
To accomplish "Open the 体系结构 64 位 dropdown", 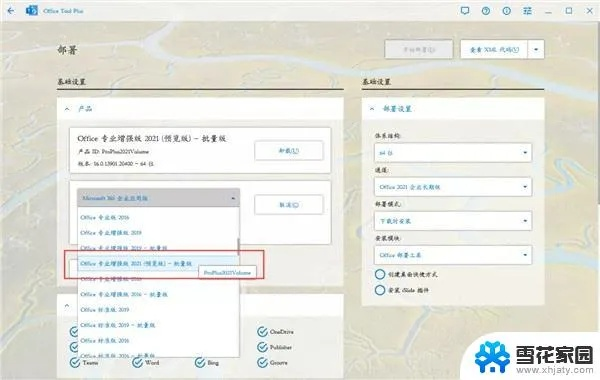I will [x=453, y=153].
